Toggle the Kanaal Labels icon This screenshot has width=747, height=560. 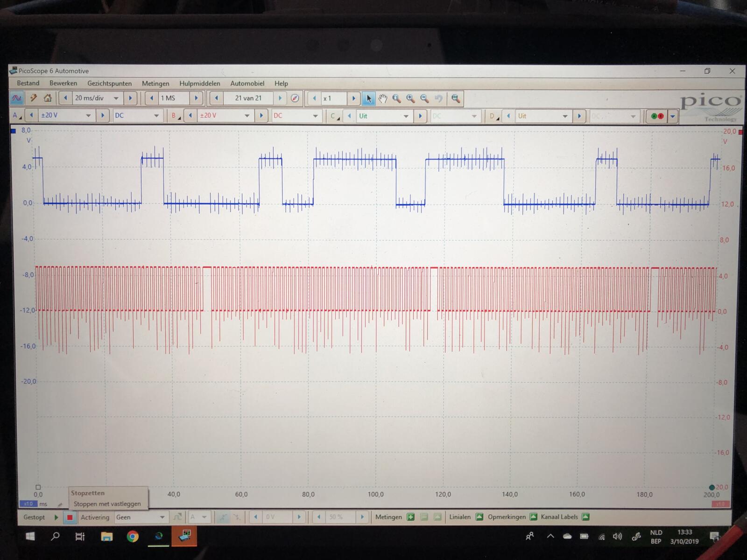pos(585,517)
